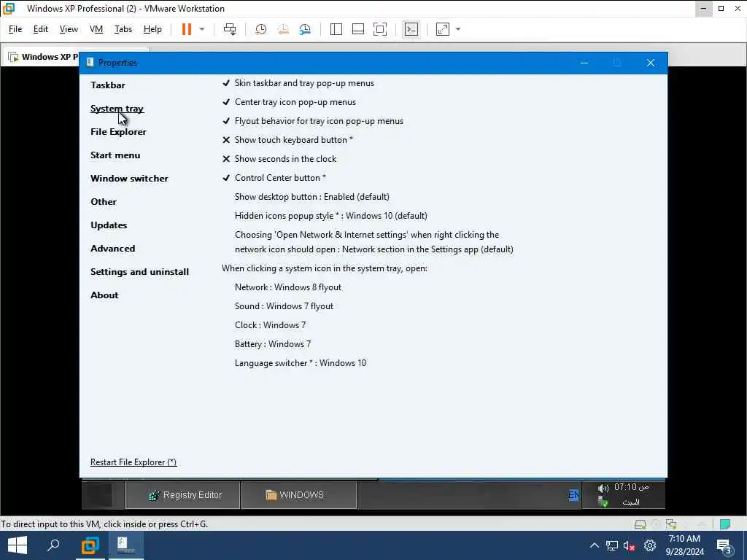
Task: Show hidden icons chevron in host tray
Action: [595, 545]
